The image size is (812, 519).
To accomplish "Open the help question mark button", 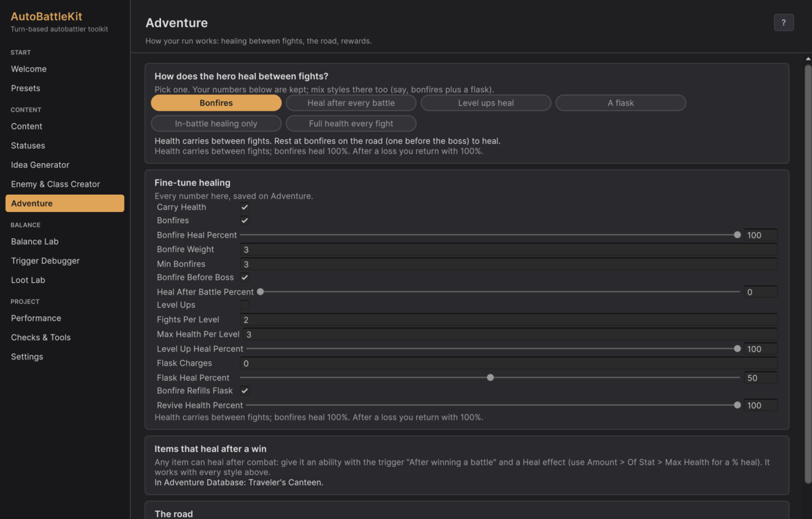I will [x=783, y=22].
